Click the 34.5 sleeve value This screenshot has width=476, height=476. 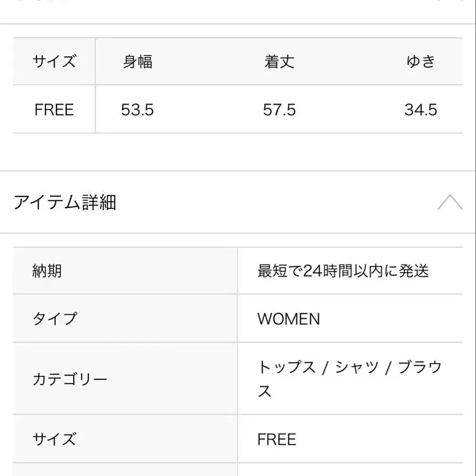click(x=420, y=110)
